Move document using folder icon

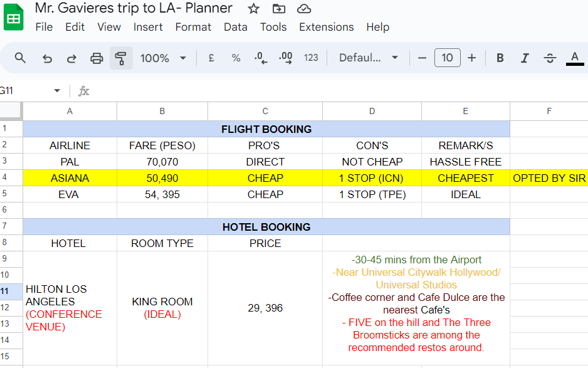coord(279,9)
